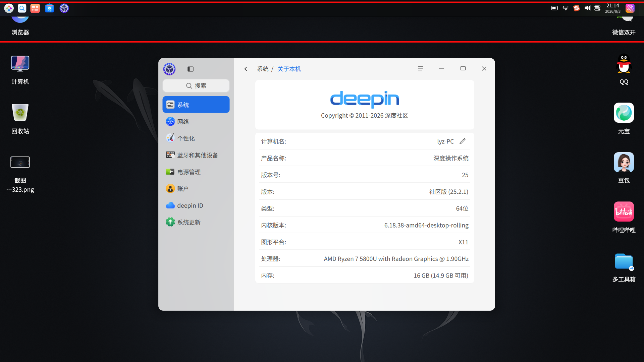
Task: Open 蓝牙和其他设备 in the sidebar
Action: 196,155
